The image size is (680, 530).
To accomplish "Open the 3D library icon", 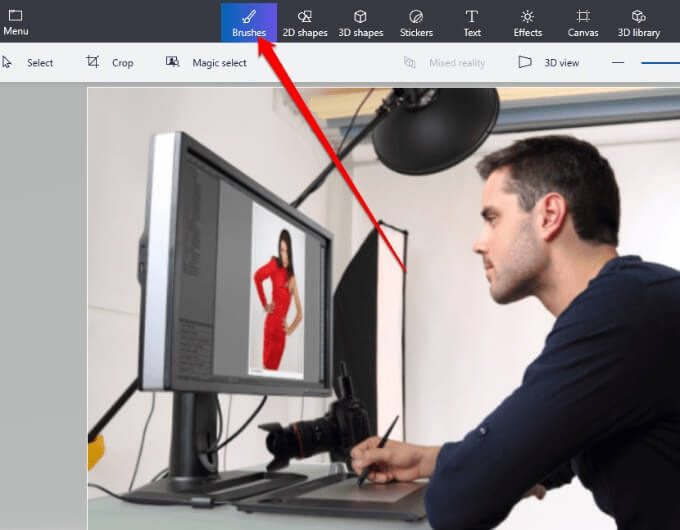I will tap(638, 16).
